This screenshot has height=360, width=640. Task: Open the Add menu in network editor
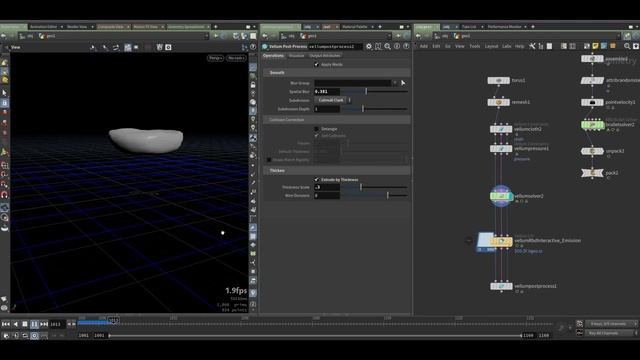pyautogui.click(x=424, y=46)
